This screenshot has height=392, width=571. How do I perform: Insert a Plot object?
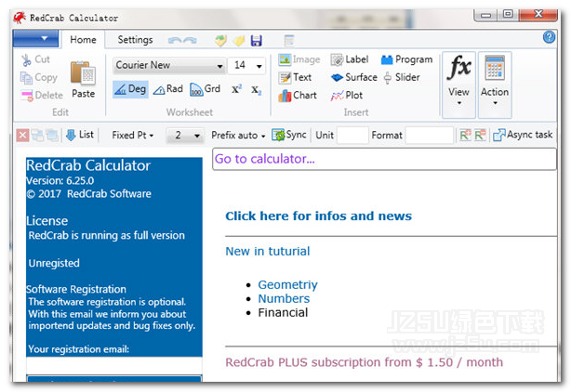tap(347, 96)
